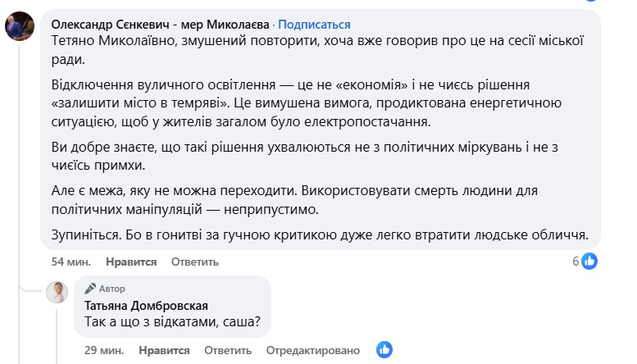This screenshot has height=364, width=637.
Task: Click the 54 мин. timestamp
Action: [70, 262]
